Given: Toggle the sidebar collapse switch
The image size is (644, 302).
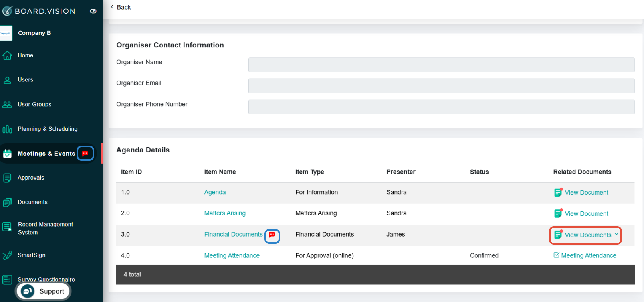Looking at the screenshot, I should (93, 11).
